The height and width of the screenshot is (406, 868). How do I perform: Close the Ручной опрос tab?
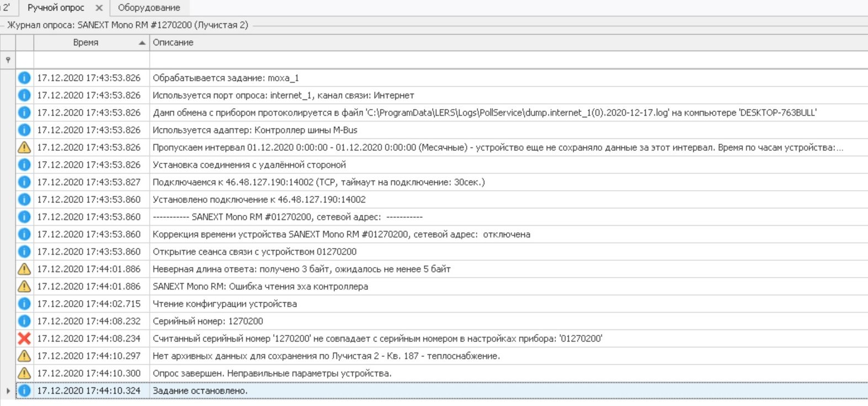tap(99, 8)
